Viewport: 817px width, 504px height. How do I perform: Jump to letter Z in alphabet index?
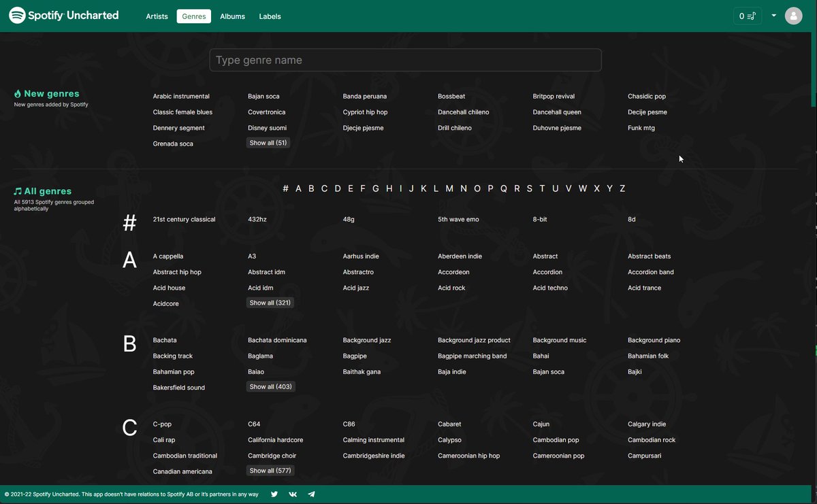click(622, 188)
